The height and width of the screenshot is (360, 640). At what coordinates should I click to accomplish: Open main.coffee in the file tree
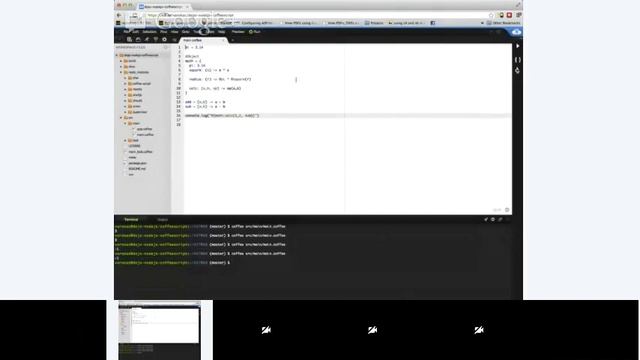(x=145, y=135)
